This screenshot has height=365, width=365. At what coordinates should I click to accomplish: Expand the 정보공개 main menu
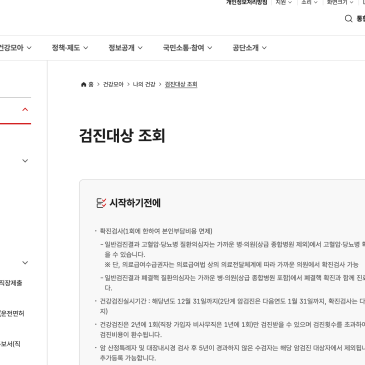tap(125, 48)
